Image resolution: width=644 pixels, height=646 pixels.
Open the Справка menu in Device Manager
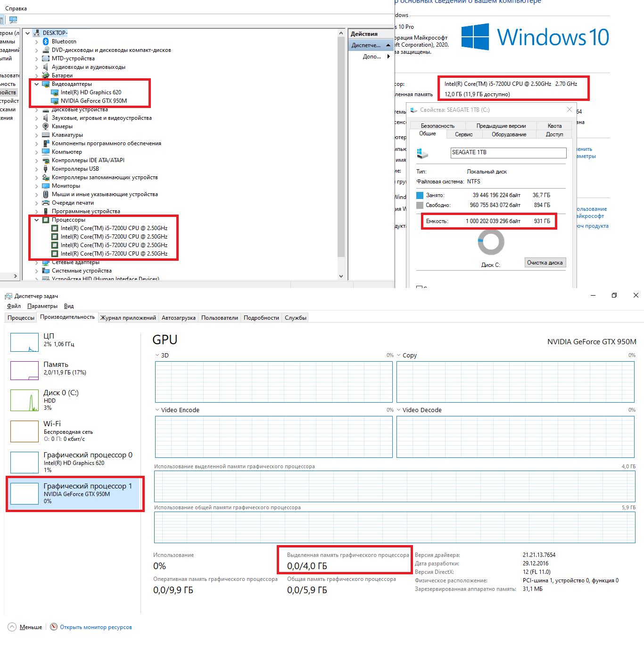pyautogui.click(x=16, y=8)
